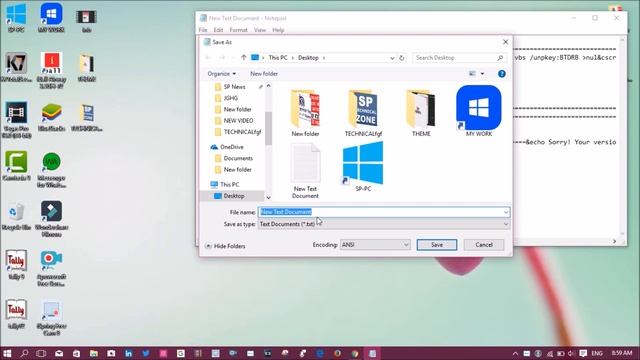This screenshot has height=360, width=640.
Task: Click the Up one level arrow
Action: 243,58
